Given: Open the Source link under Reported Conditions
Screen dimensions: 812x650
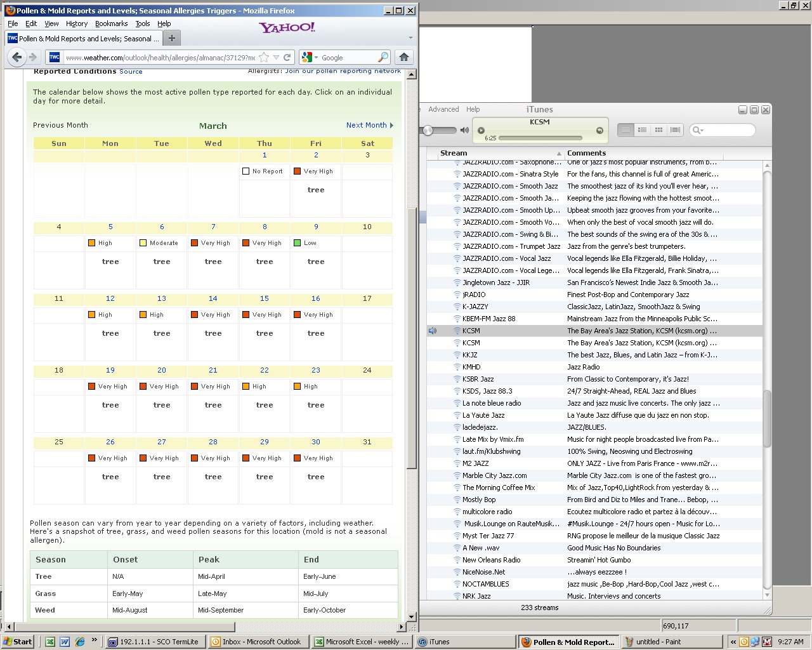Looking at the screenshot, I should click(131, 72).
